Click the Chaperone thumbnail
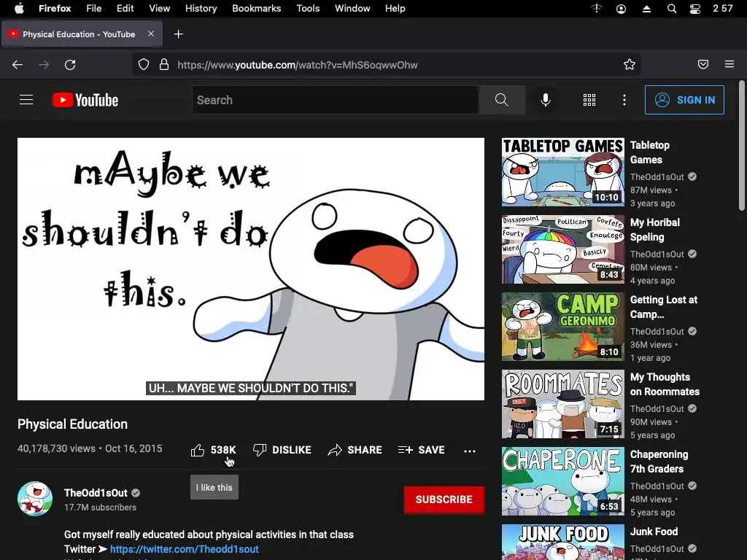The image size is (747, 560). (562, 481)
